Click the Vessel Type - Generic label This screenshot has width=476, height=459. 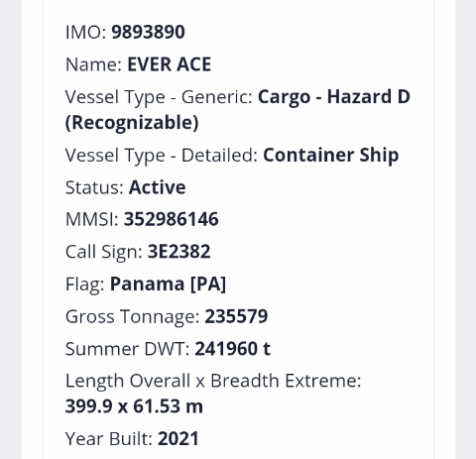click(x=159, y=97)
